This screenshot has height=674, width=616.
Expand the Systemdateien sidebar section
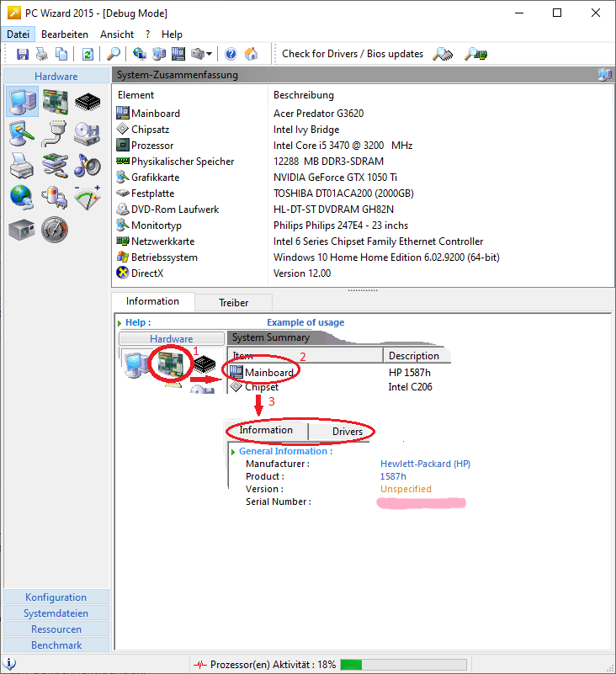click(56, 613)
